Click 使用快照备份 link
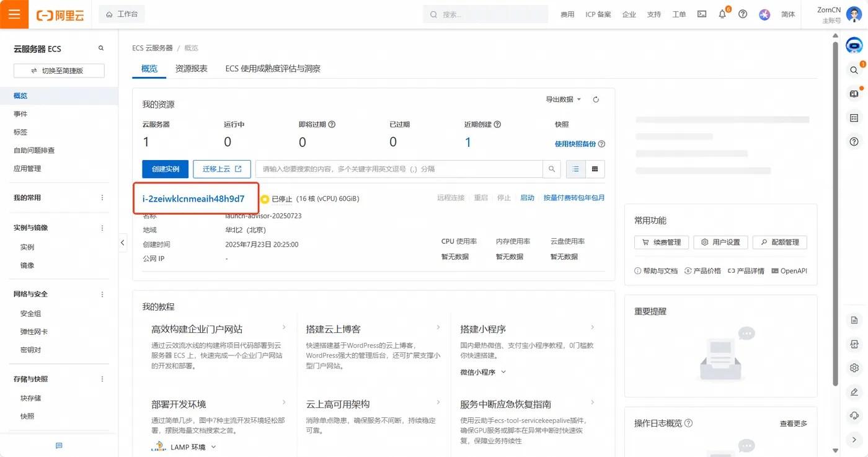868x457 pixels. click(x=575, y=144)
